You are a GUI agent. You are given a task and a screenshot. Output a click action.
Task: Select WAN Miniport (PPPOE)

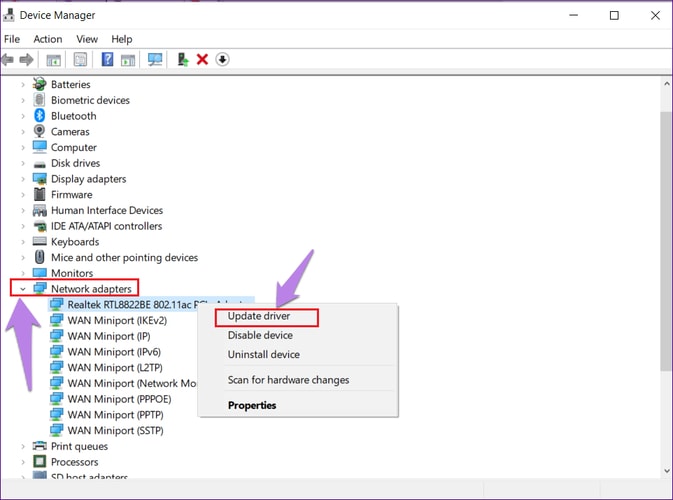pyautogui.click(x=119, y=399)
